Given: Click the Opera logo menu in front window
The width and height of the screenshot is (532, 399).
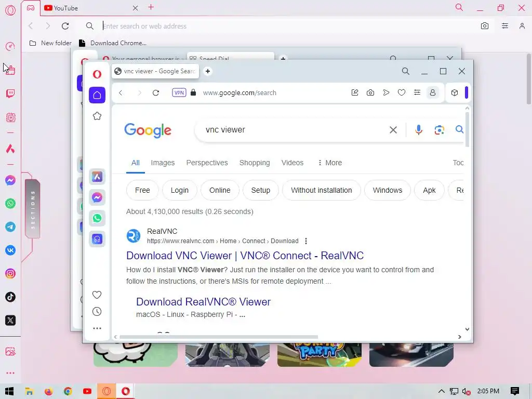Looking at the screenshot, I should (97, 74).
